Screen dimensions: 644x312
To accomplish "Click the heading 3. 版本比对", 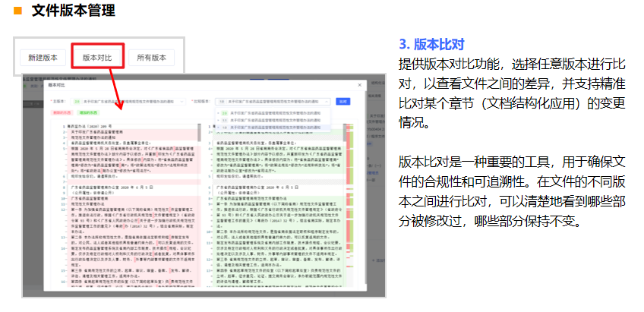I will pyautogui.click(x=432, y=44).
